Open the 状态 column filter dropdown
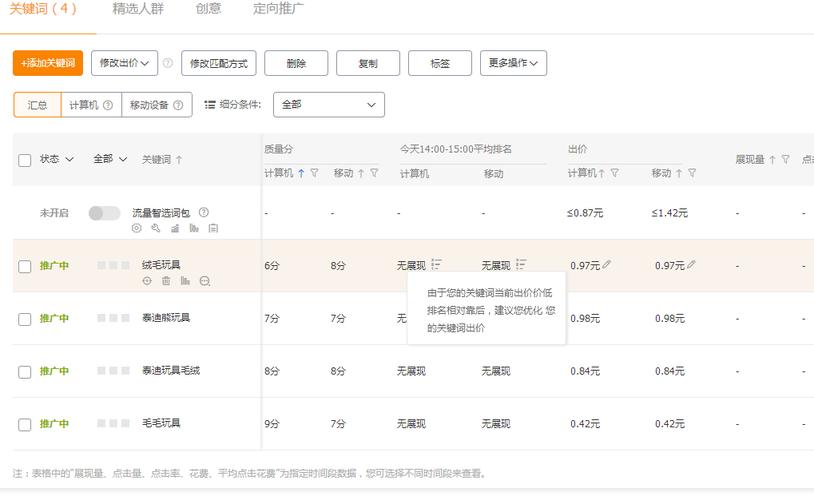Image resolution: width=814 pixels, height=500 pixels. (x=57, y=159)
